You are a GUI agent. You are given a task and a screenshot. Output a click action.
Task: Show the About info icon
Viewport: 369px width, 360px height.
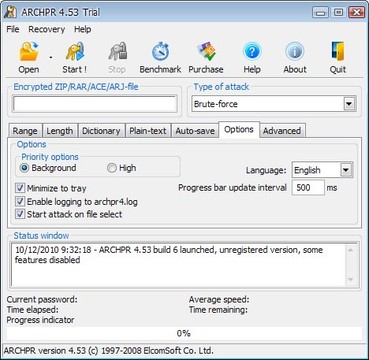[295, 52]
